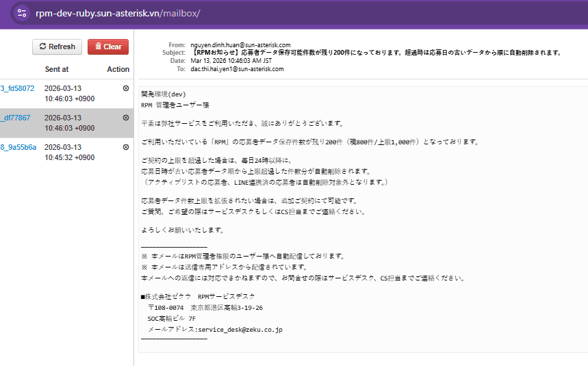The image size is (588, 366).
Task: Delete the fd58072 message via its remove icon
Action: pos(125,88)
